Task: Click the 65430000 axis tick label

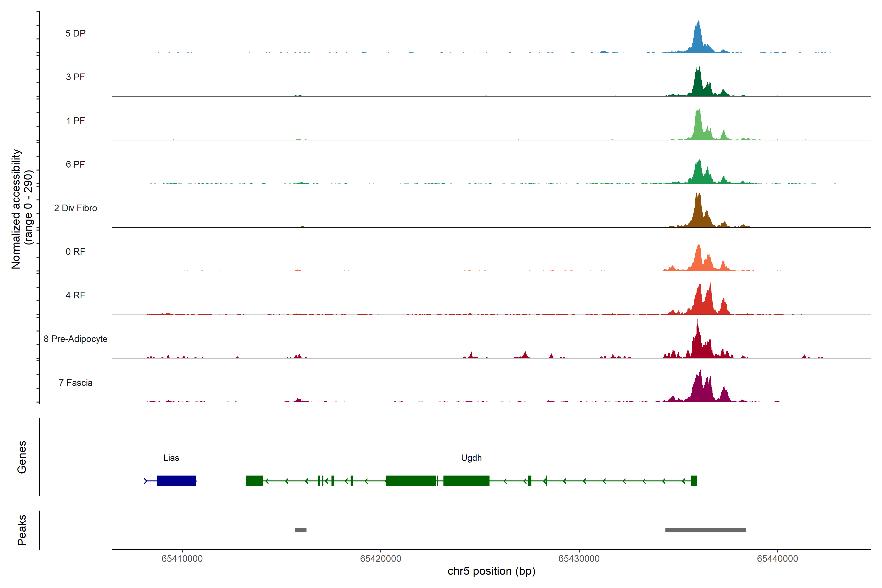Action: 579,559
